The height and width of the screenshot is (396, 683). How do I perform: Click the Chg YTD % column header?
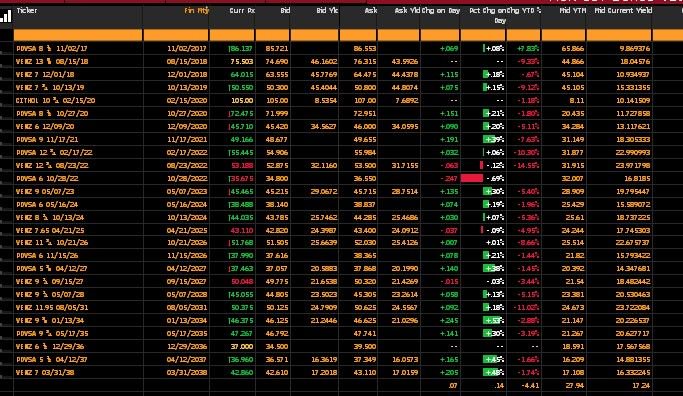(524, 10)
